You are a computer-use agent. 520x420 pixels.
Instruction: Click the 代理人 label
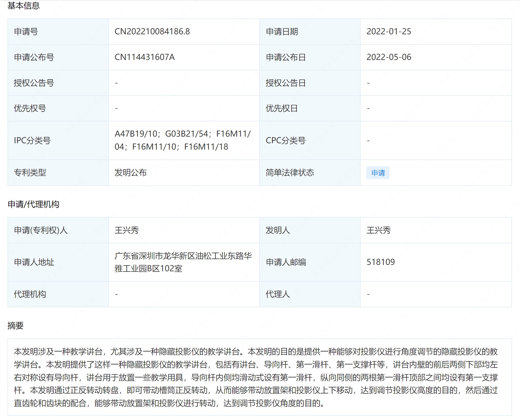click(278, 294)
